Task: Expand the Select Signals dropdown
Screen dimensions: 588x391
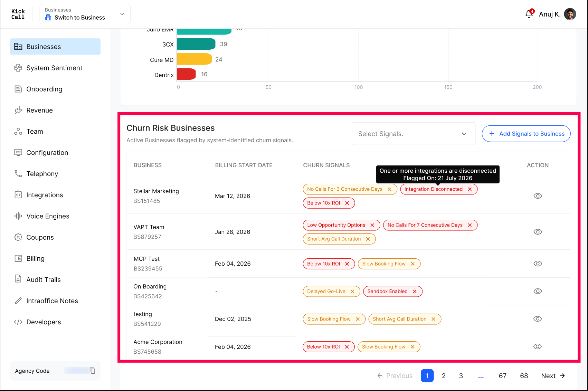Action: tap(414, 134)
